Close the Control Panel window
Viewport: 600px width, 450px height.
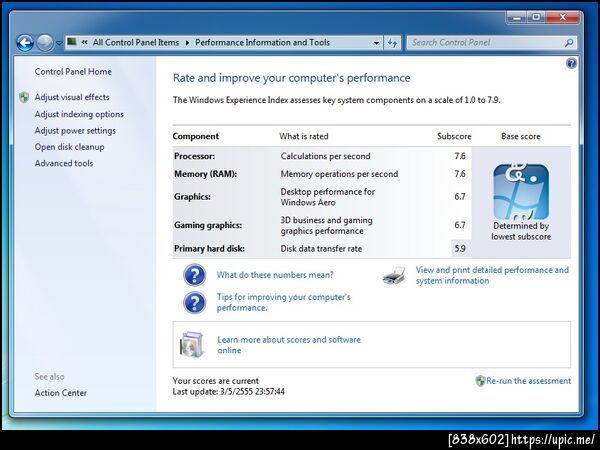tap(562, 17)
